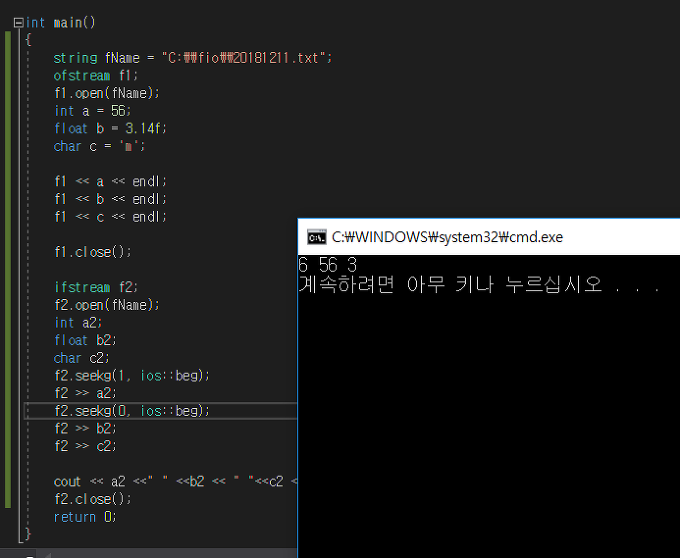The height and width of the screenshot is (558, 680).
Task: Click the 'int a2;' declaration
Action: point(78,323)
